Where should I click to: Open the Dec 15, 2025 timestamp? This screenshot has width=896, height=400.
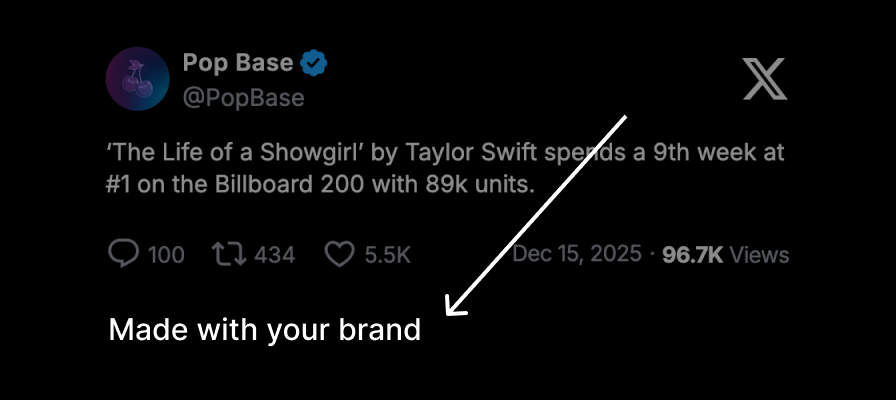click(576, 254)
